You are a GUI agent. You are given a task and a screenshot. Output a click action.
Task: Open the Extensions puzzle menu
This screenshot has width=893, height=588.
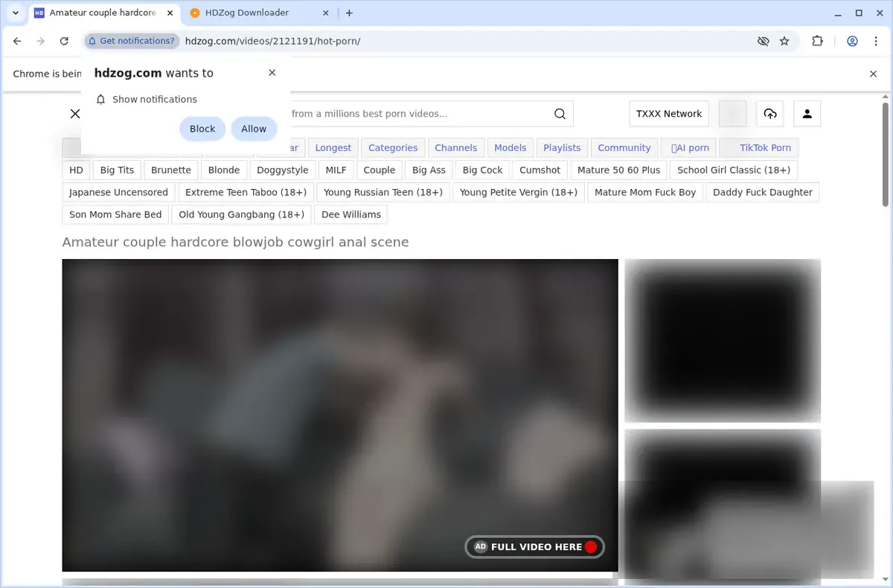coord(817,41)
